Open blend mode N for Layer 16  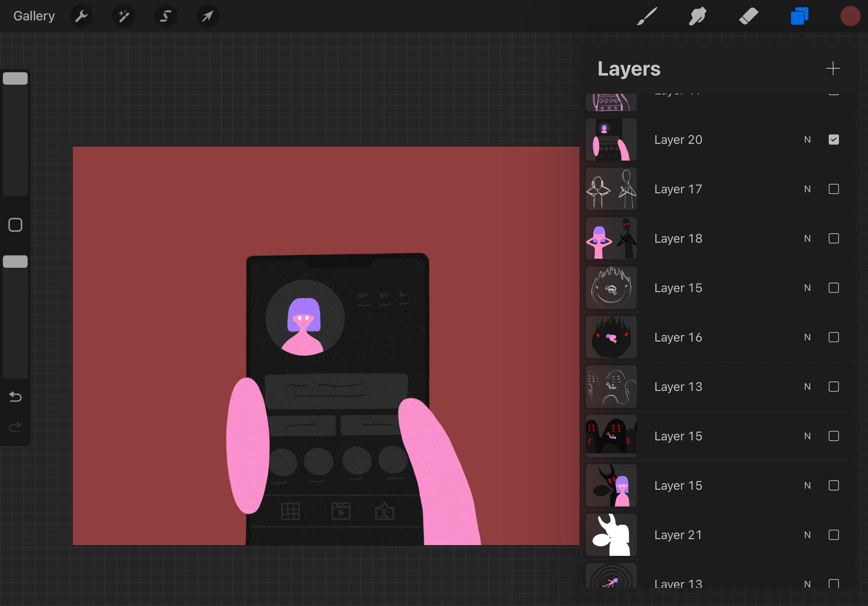[808, 338]
